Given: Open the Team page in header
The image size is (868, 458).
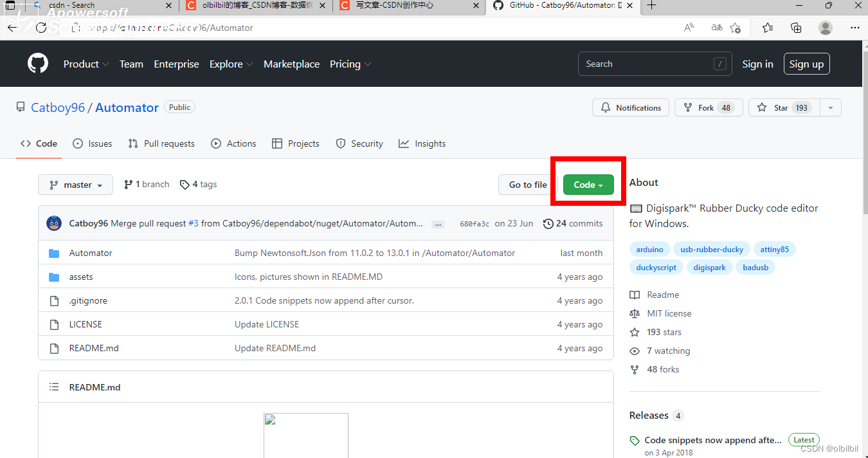Looking at the screenshot, I should pos(131,64).
